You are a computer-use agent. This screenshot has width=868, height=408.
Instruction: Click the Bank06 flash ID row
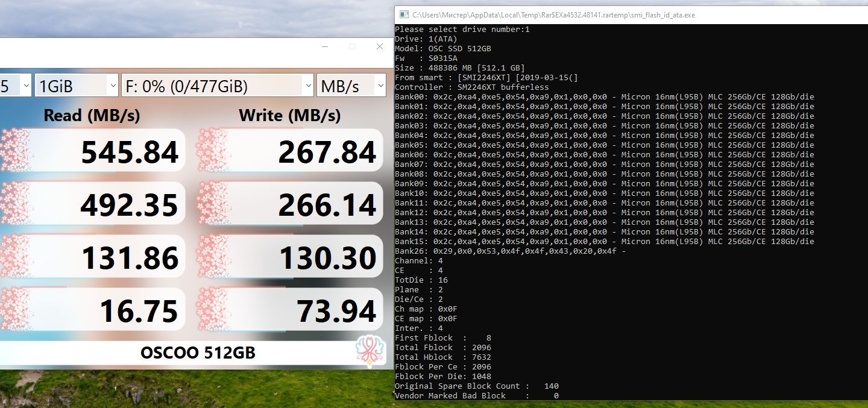tap(605, 154)
